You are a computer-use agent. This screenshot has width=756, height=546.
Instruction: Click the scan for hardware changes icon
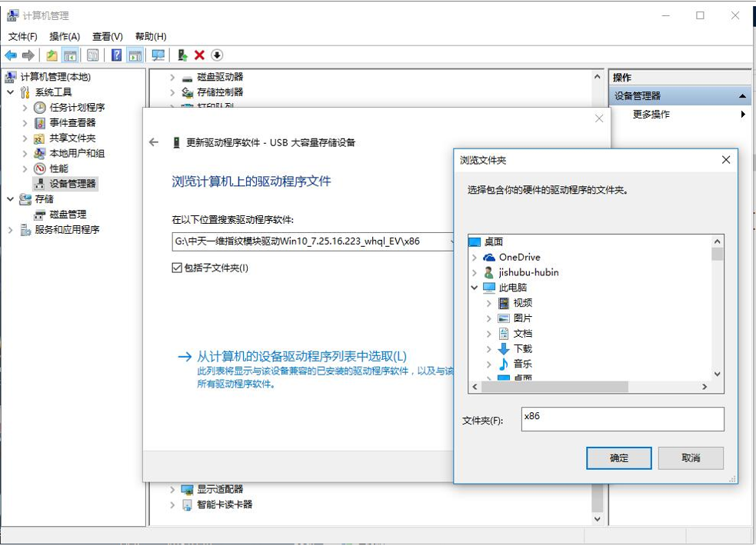pyautogui.click(x=158, y=55)
